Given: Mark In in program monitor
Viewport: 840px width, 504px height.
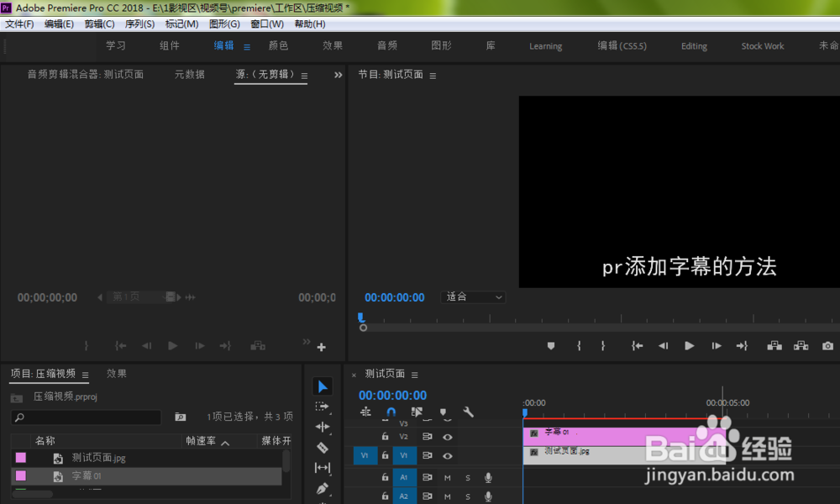Looking at the screenshot, I should pos(579,346).
